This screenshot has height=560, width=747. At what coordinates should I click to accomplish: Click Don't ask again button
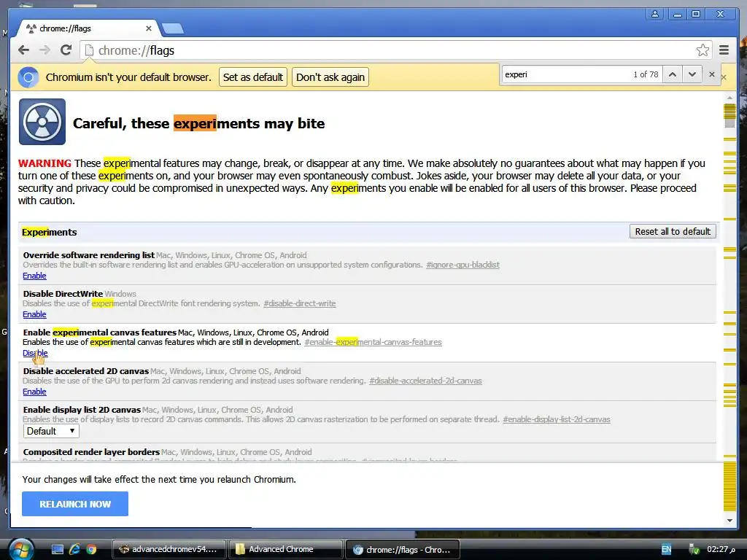point(330,77)
